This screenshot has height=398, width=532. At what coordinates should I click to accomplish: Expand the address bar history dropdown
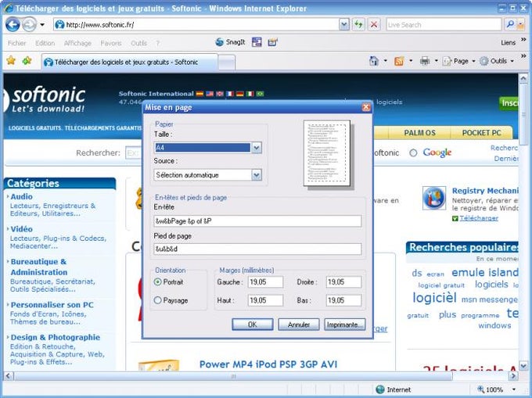344,24
